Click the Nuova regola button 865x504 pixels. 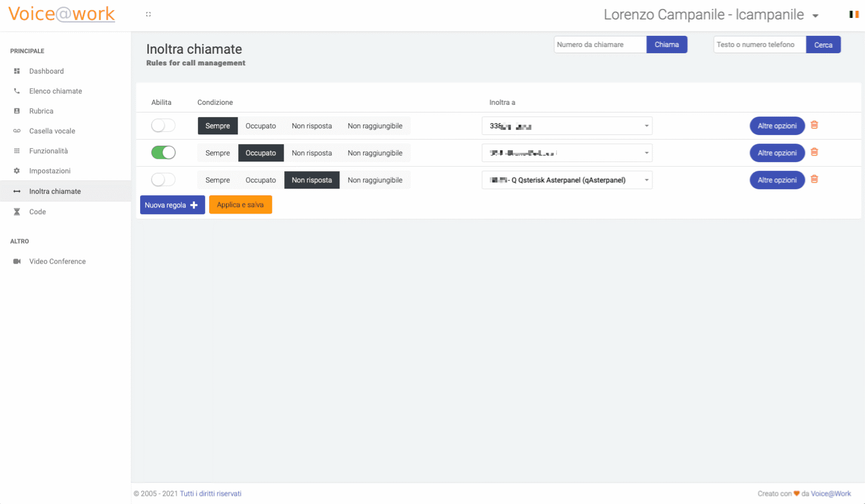coord(172,205)
